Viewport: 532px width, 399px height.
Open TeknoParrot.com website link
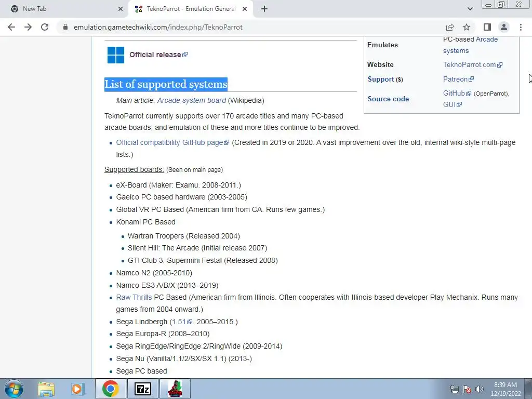472,64
